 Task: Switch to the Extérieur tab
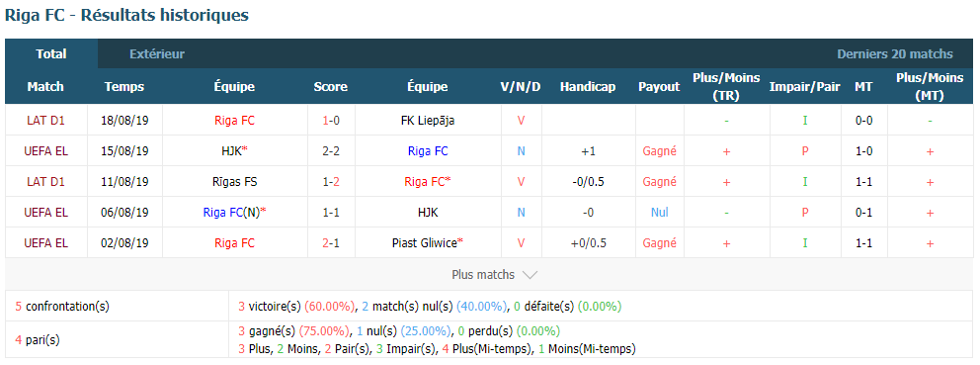(157, 53)
